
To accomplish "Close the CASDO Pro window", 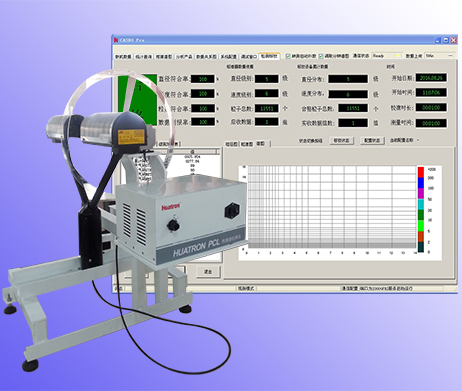I will point(453,40).
